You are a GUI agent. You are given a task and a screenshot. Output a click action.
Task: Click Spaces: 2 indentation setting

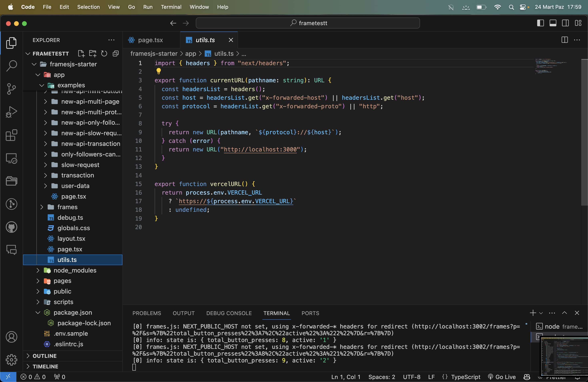(x=382, y=377)
